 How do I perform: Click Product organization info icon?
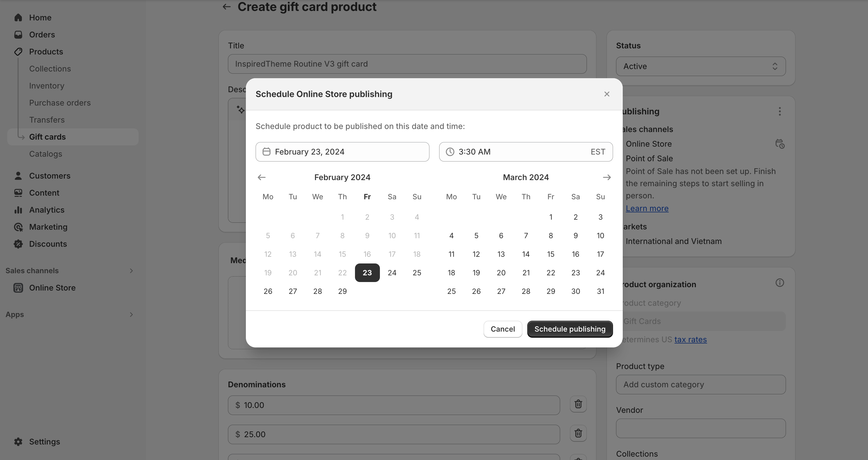pos(779,283)
